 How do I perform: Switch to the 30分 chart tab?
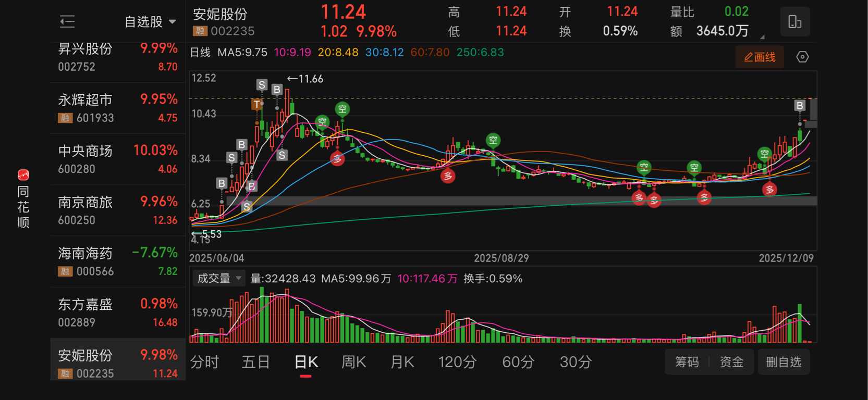pyautogui.click(x=576, y=362)
